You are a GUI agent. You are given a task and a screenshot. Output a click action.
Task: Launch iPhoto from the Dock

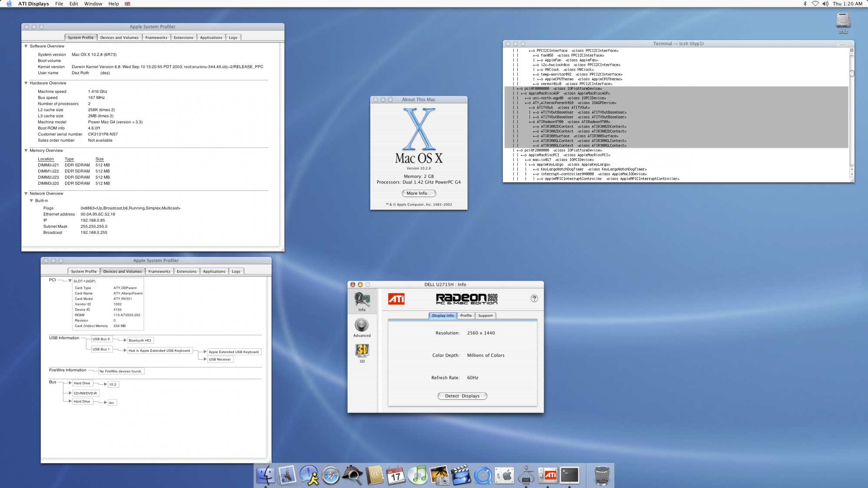pyautogui.click(x=440, y=475)
